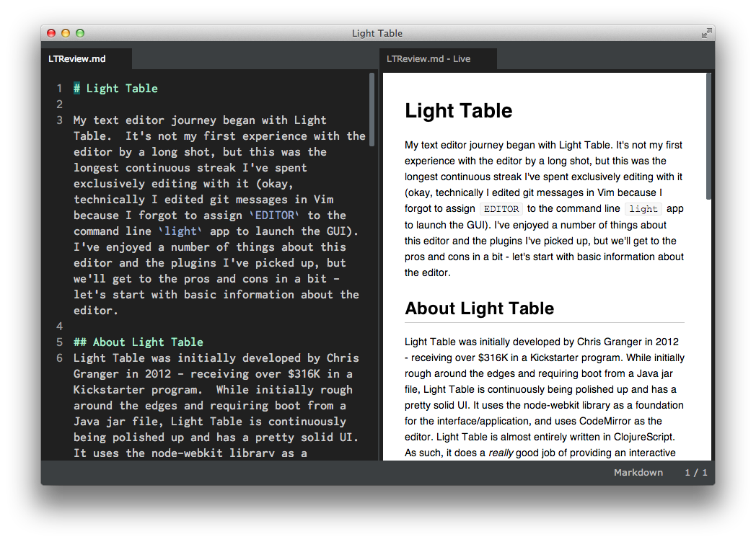The image size is (756, 542).
Task: Minimize the window with the yellow button
Action: pos(66,33)
